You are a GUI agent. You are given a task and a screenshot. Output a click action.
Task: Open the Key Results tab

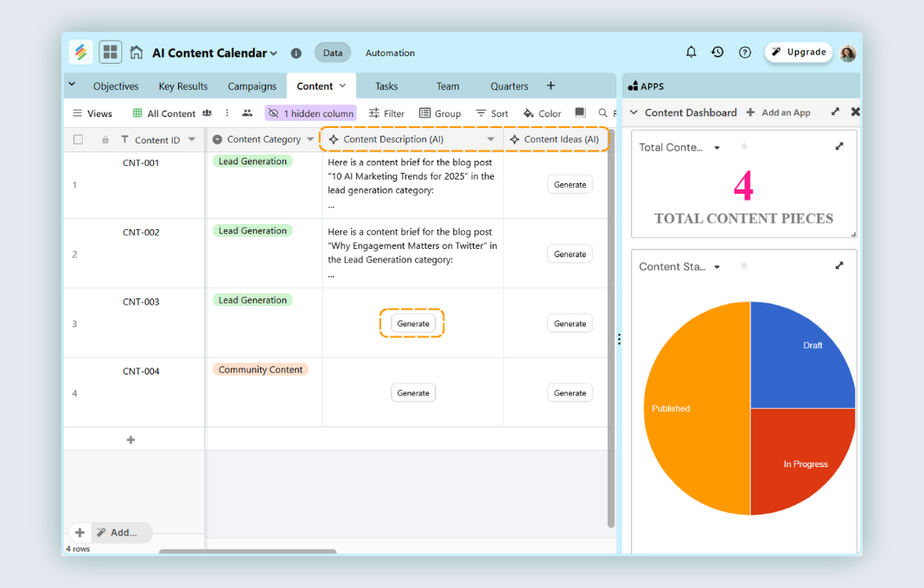click(183, 86)
